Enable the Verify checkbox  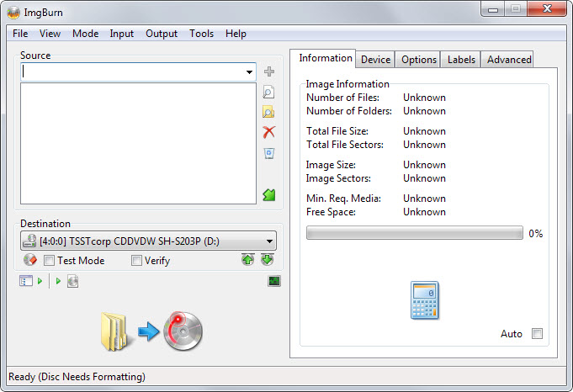point(136,261)
